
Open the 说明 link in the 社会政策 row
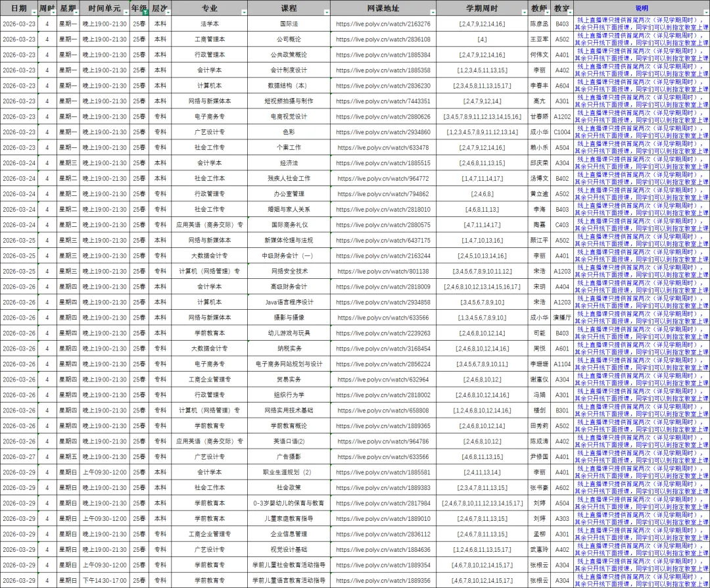[x=642, y=487]
